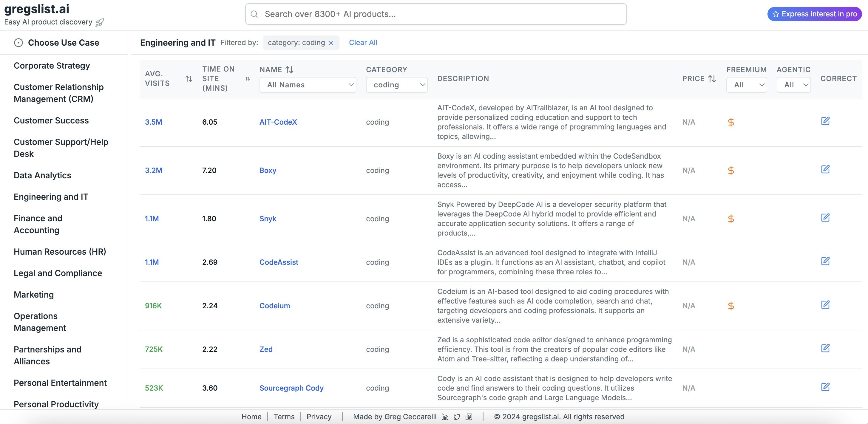The width and height of the screenshot is (868, 424).
Task: Click Express interest in pro button
Action: (x=814, y=14)
